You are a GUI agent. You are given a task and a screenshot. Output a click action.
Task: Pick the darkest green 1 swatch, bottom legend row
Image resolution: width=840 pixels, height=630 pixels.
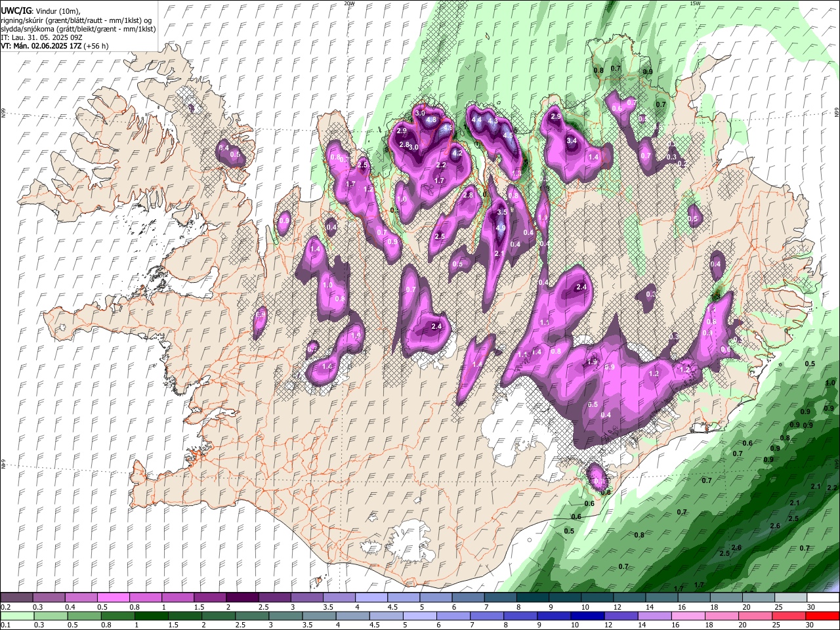pyautogui.click(x=151, y=616)
